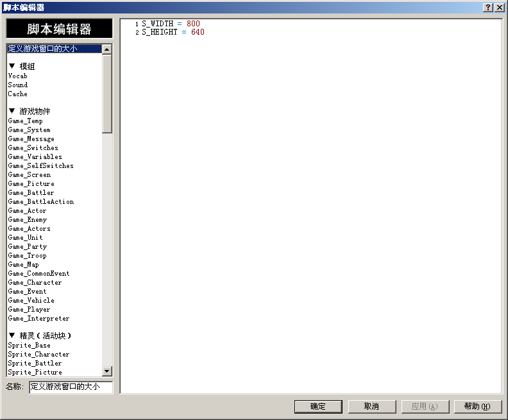508x420 pixels.
Task: Click scroll down arrow in script list
Action: [107, 371]
